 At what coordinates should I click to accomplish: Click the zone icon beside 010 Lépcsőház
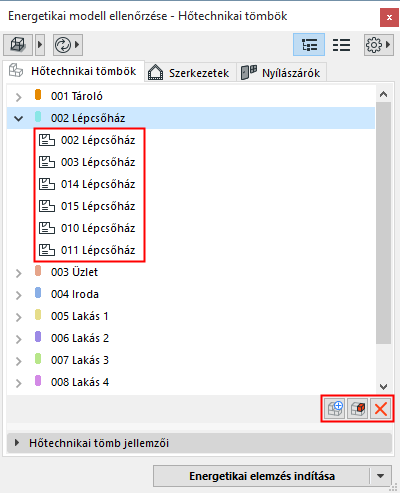click(47, 228)
